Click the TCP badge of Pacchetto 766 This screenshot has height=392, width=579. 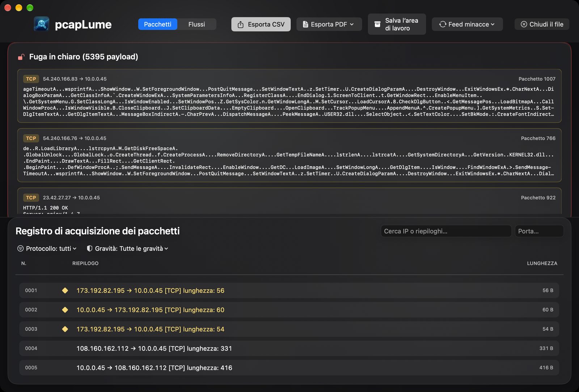click(x=31, y=138)
